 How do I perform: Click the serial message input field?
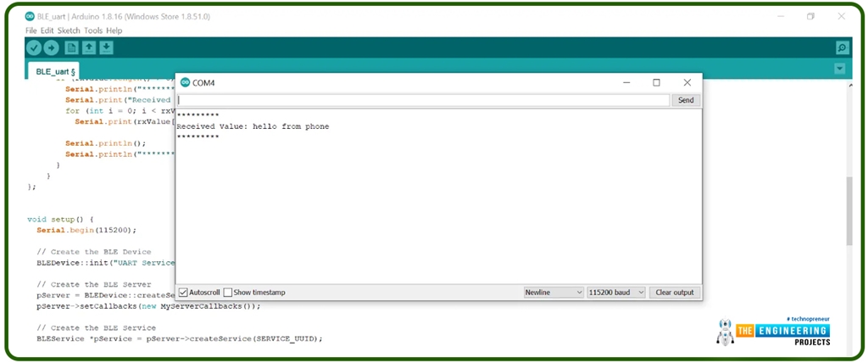(423, 100)
